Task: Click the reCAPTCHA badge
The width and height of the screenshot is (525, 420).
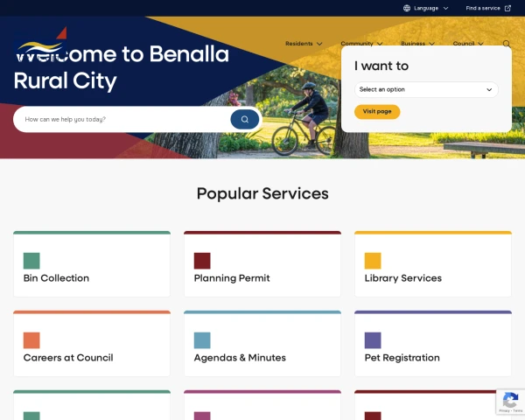Action: pyautogui.click(x=510, y=402)
